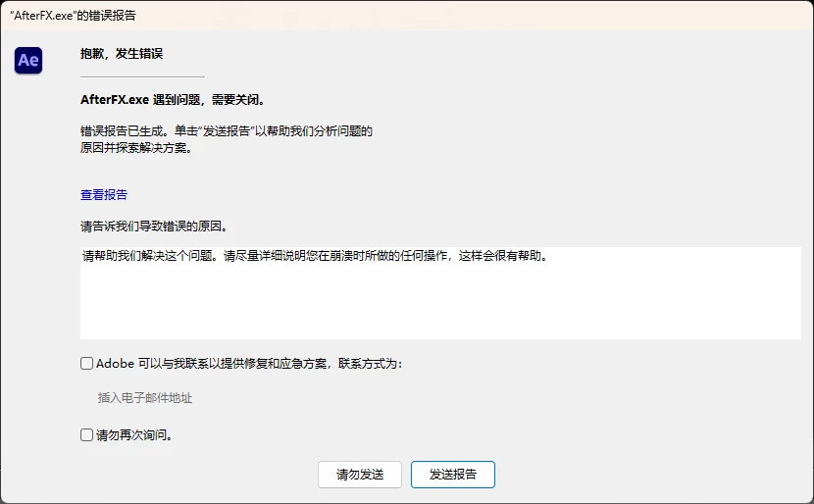Screen dimensions: 814x504
Task: Focus the crash description text box
Action: (x=440, y=293)
